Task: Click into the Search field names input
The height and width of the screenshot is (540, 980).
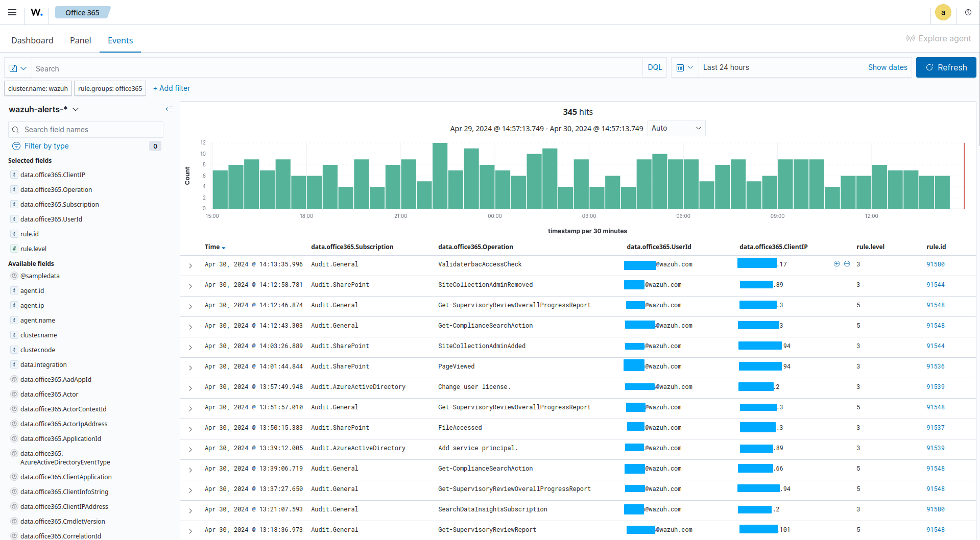Action: point(85,129)
